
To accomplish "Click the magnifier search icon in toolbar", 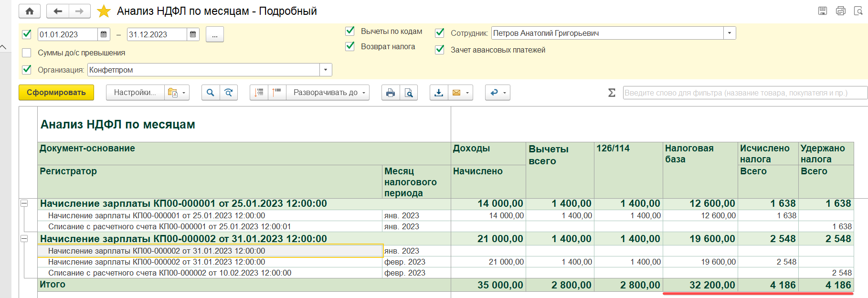I will 210,93.
